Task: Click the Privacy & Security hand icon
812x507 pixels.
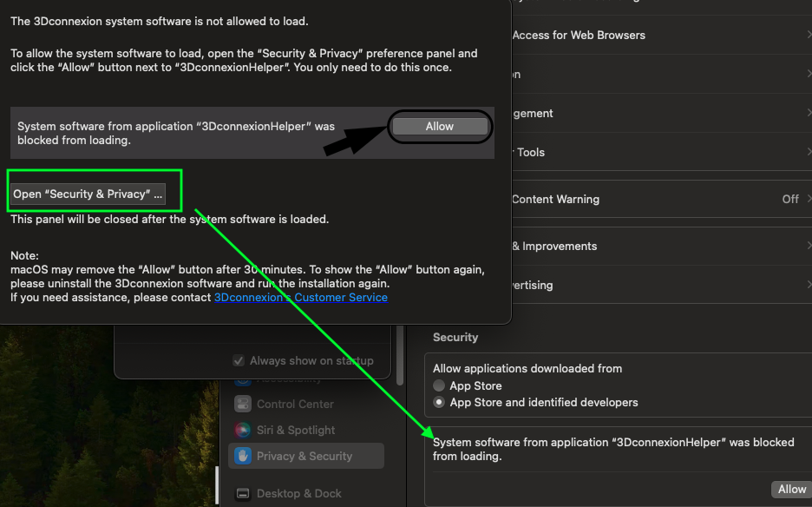Action: [243, 456]
